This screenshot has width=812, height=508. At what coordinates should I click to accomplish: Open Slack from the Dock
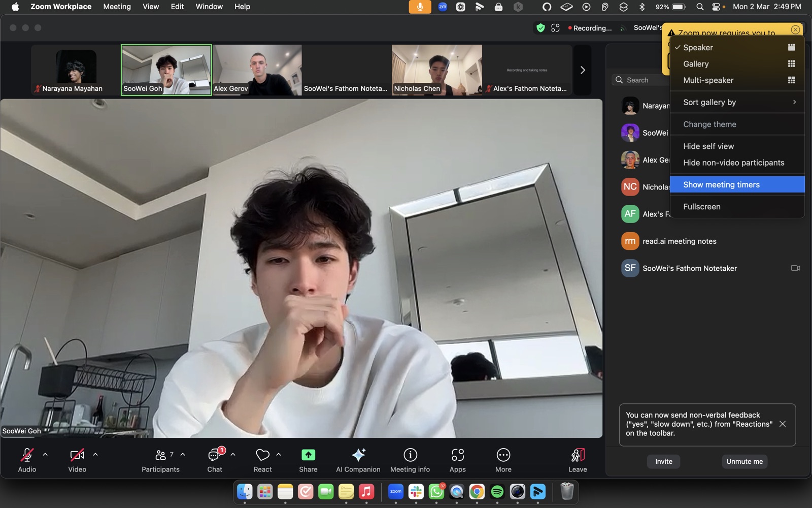pos(416,492)
